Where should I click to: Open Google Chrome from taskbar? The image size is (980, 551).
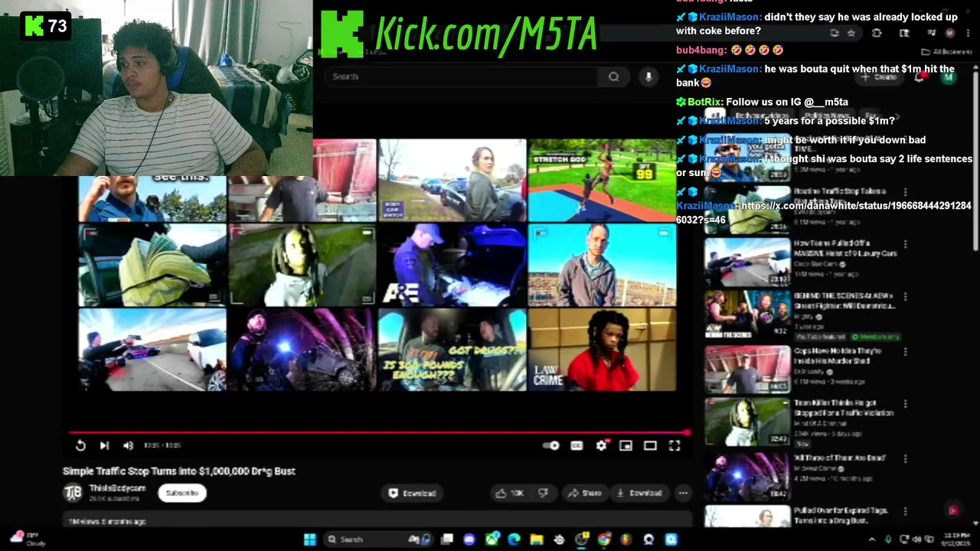point(604,540)
